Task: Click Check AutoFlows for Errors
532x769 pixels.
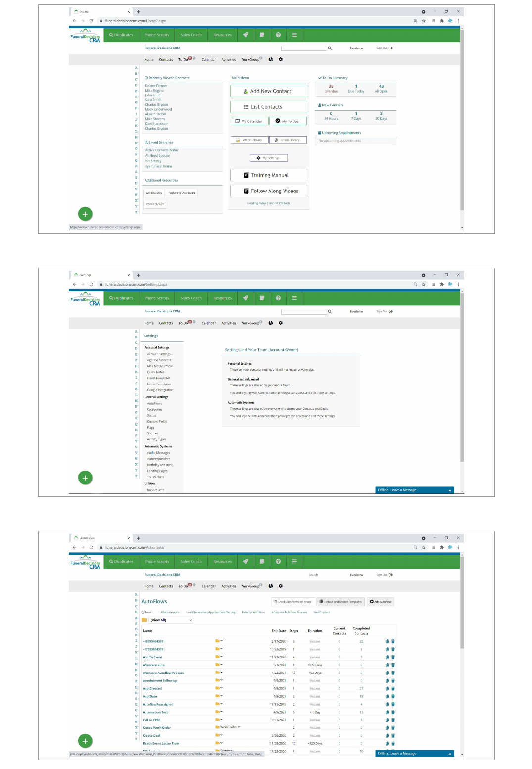Action: coord(292,602)
